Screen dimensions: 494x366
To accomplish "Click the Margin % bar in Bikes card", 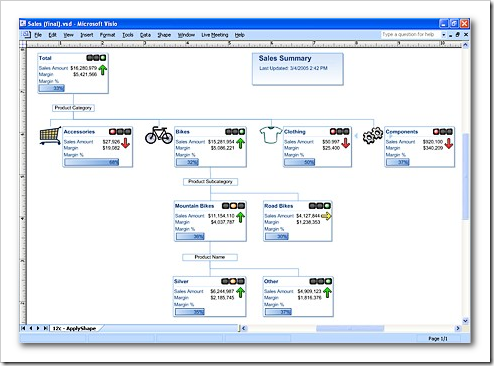I will pyautogui.click(x=187, y=162).
